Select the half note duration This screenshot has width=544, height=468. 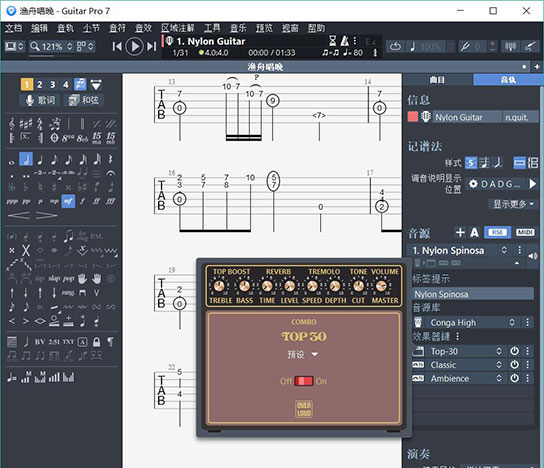[26, 159]
